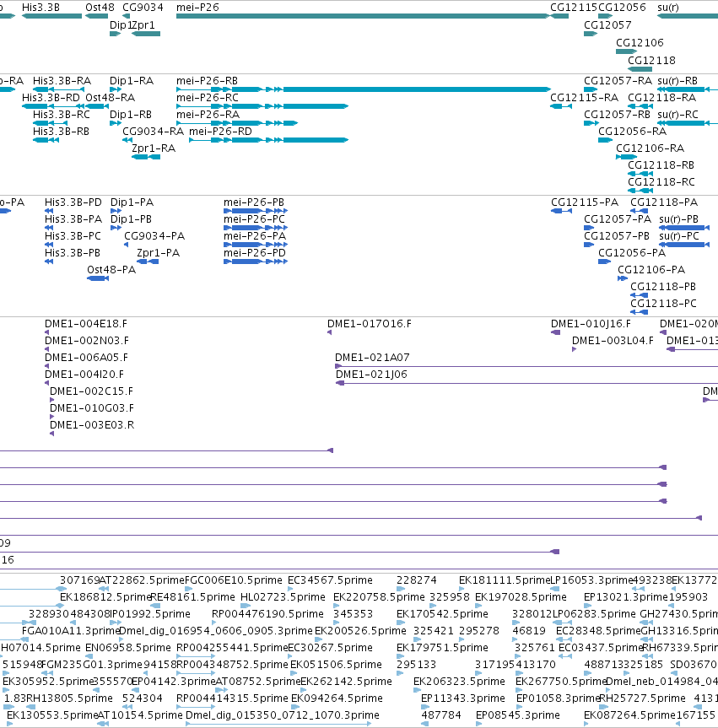
Task: Select the Zpr1-RA transcript
Action: pyautogui.click(x=146, y=157)
